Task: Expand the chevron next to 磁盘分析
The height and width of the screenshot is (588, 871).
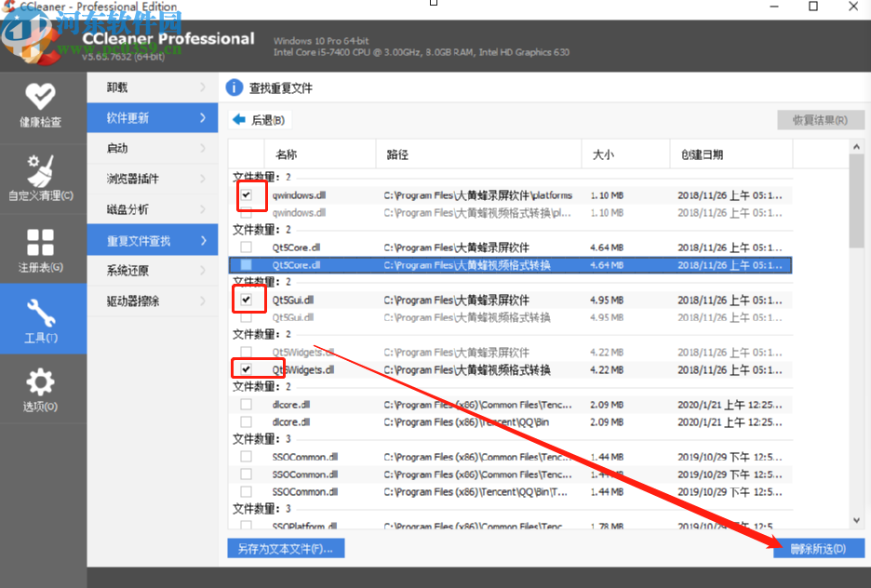Action: pyautogui.click(x=203, y=209)
